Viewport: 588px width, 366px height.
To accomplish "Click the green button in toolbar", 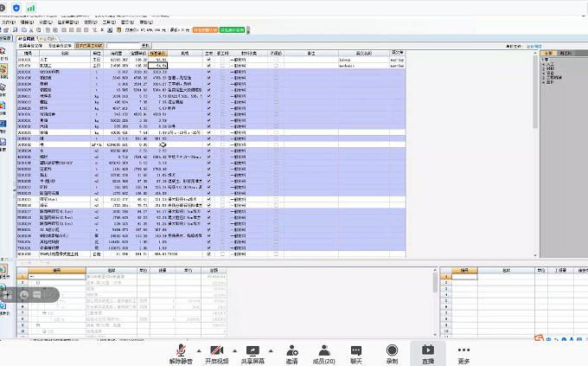I will click(232, 29).
